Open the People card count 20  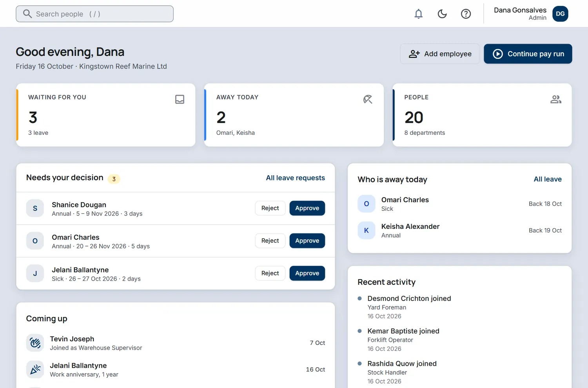point(414,117)
